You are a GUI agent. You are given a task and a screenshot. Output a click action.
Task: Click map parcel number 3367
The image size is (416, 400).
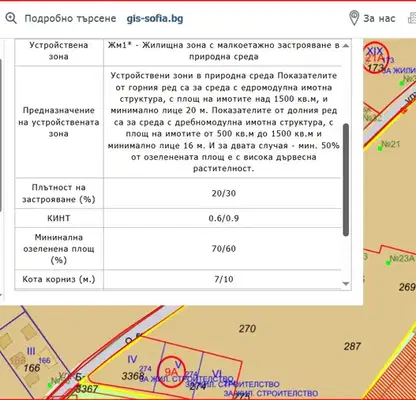click(x=87, y=389)
